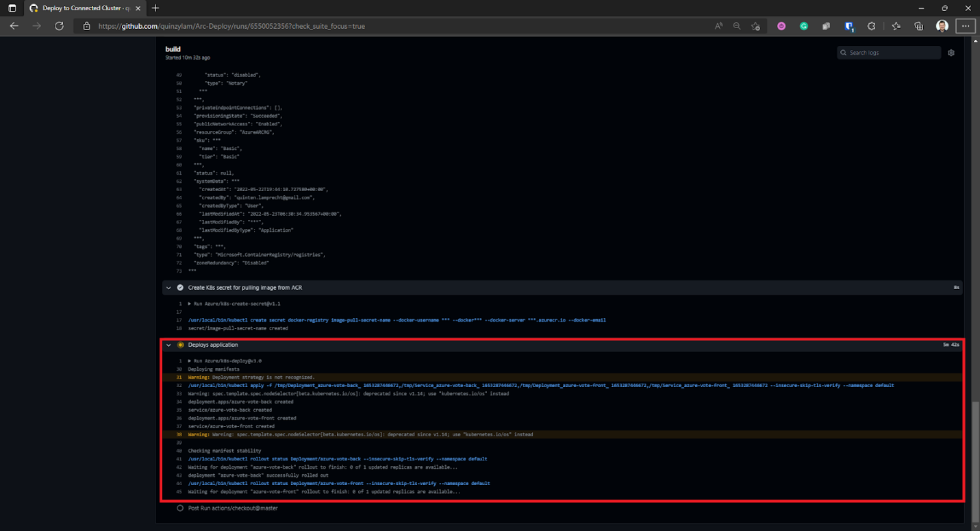The image size is (980, 531).
Task: Click 'deployment.apps/azure-vote-front created' line
Action: click(242, 418)
